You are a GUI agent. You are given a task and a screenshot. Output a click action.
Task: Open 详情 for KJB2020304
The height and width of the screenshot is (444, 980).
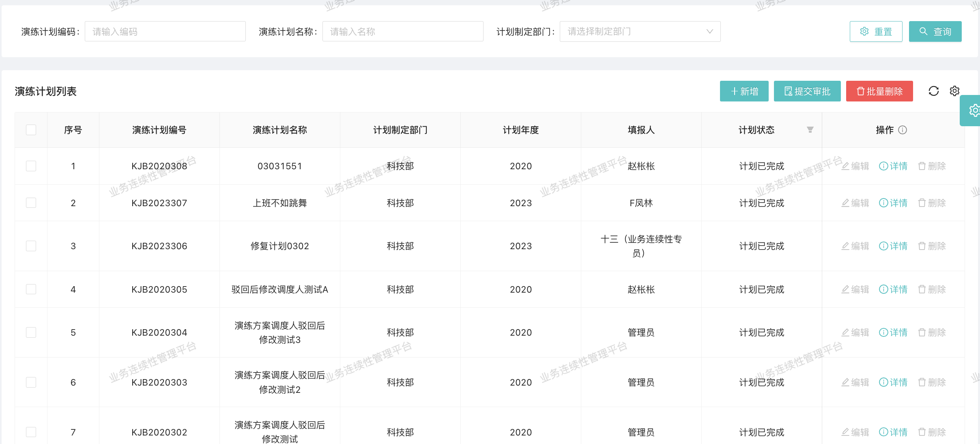(893, 332)
